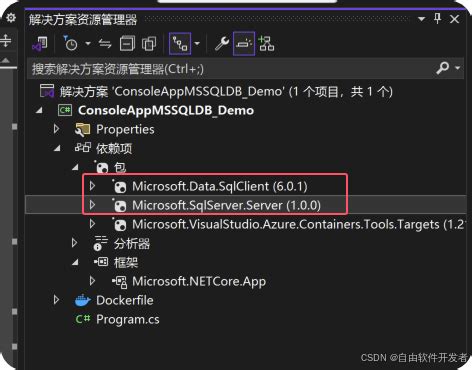Close the Solution Explorer panel
Viewport: 472px width, 370px height.
pyautogui.click(x=455, y=19)
